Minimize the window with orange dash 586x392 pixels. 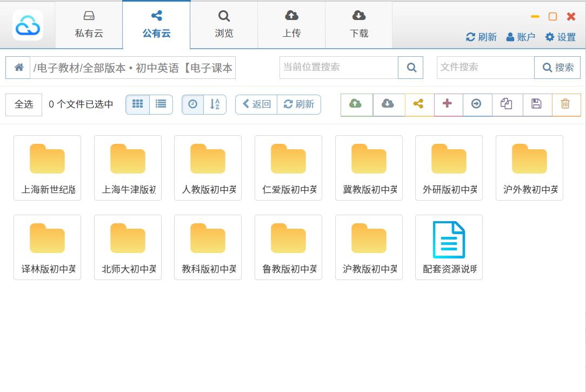pyautogui.click(x=535, y=16)
